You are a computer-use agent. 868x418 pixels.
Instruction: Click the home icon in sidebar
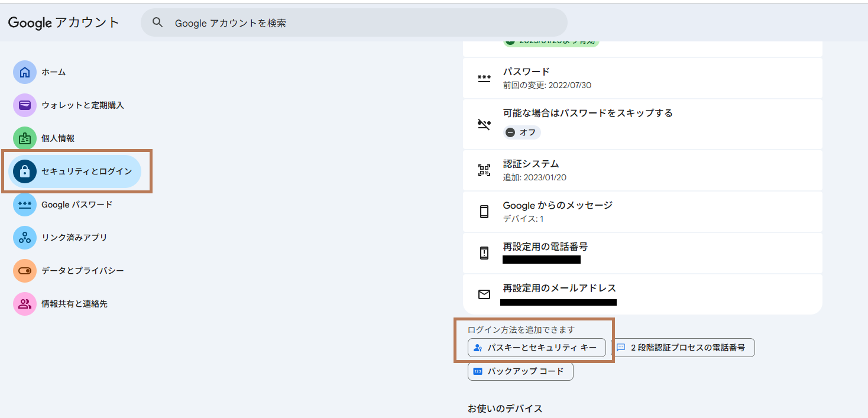(x=25, y=72)
